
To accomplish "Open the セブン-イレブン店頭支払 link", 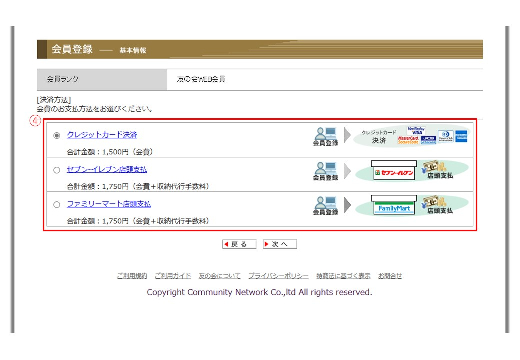I will [x=107, y=169].
